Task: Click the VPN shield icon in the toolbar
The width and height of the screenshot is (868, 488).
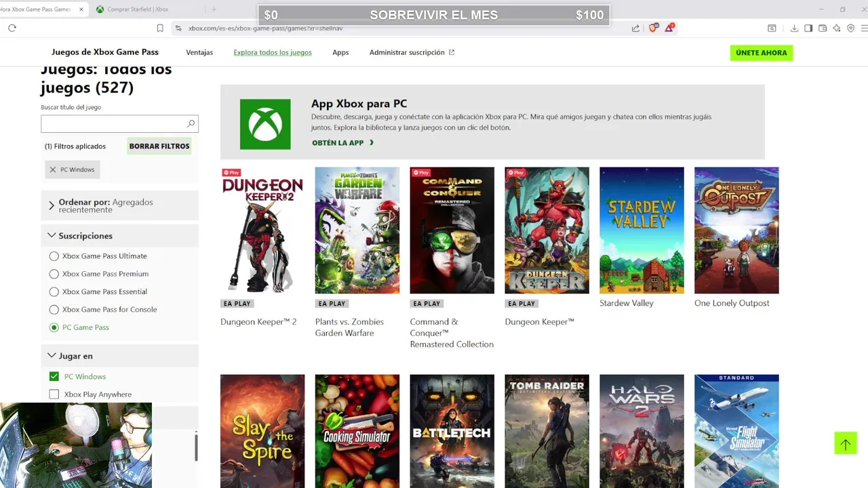Action: (x=851, y=28)
